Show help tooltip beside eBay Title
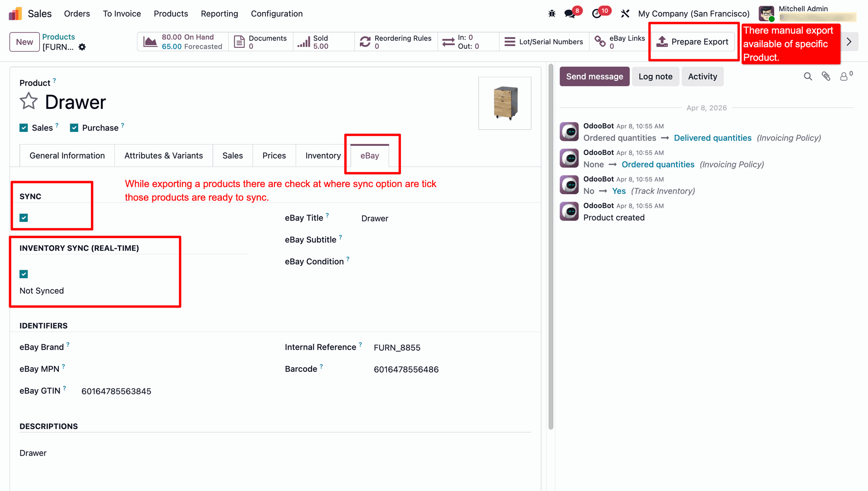 (x=327, y=215)
